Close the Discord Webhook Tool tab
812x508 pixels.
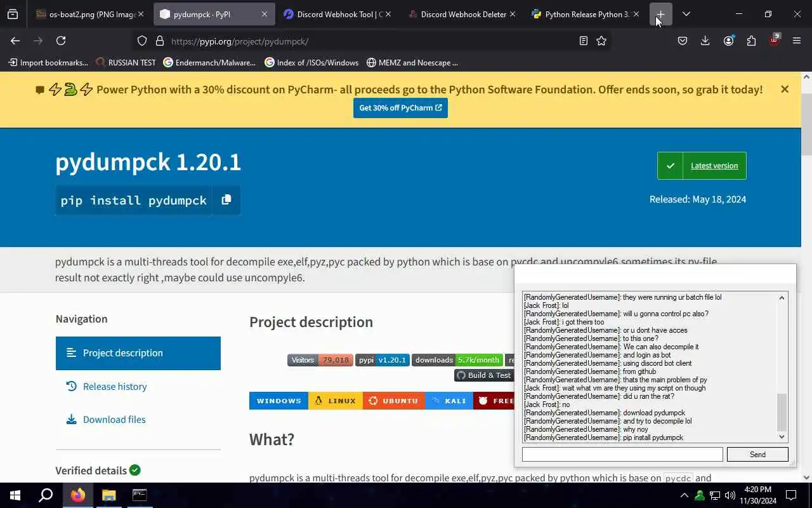click(x=388, y=14)
